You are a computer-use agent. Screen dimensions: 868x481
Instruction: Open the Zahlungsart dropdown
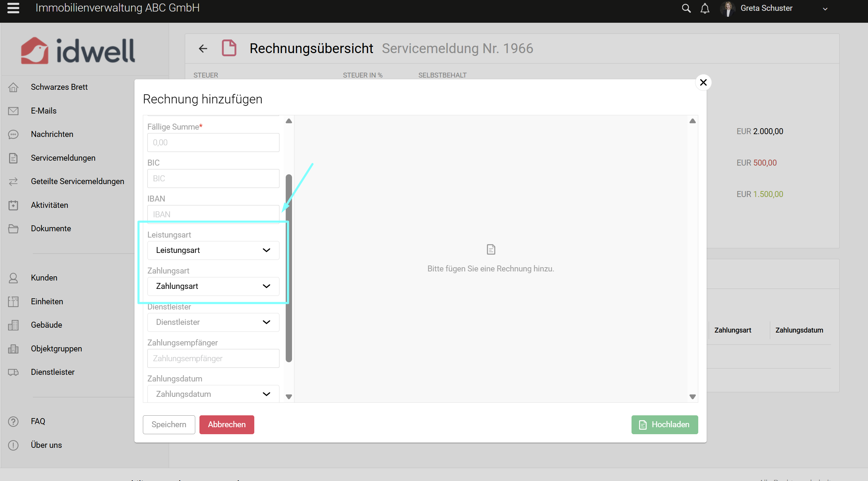pyautogui.click(x=213, y=286)
